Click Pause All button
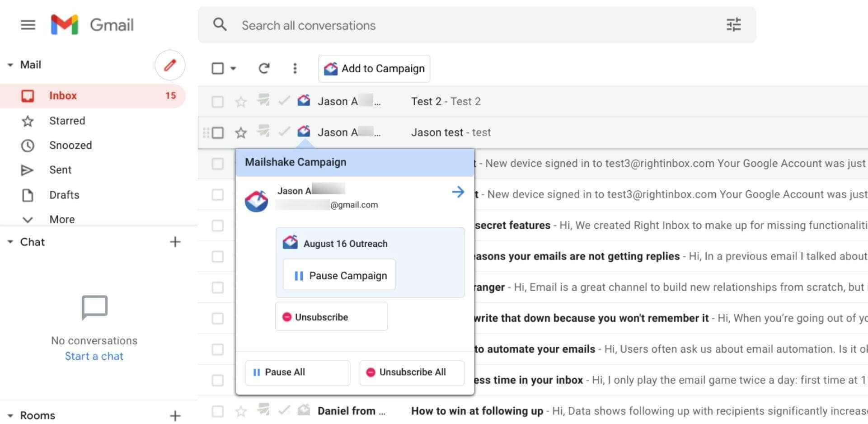The height and width of the screenshot is (424, 868). pyautogui.click(x=297, y=372)
